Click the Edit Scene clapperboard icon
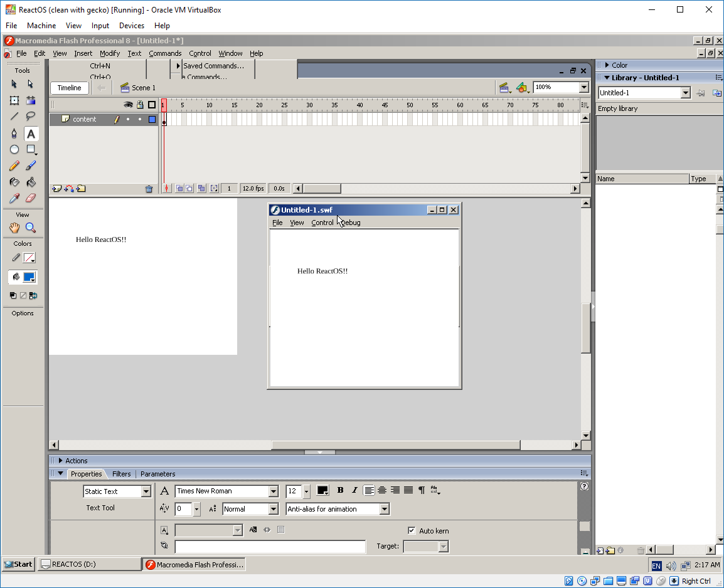Screen dimensions: 724x588 click(504, 88)
